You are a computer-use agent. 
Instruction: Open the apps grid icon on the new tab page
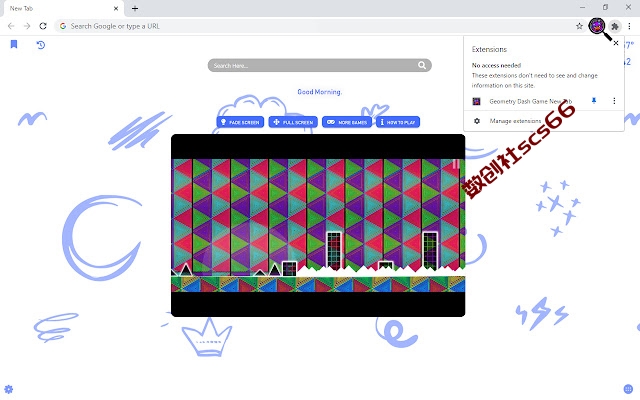coord(629,389)
